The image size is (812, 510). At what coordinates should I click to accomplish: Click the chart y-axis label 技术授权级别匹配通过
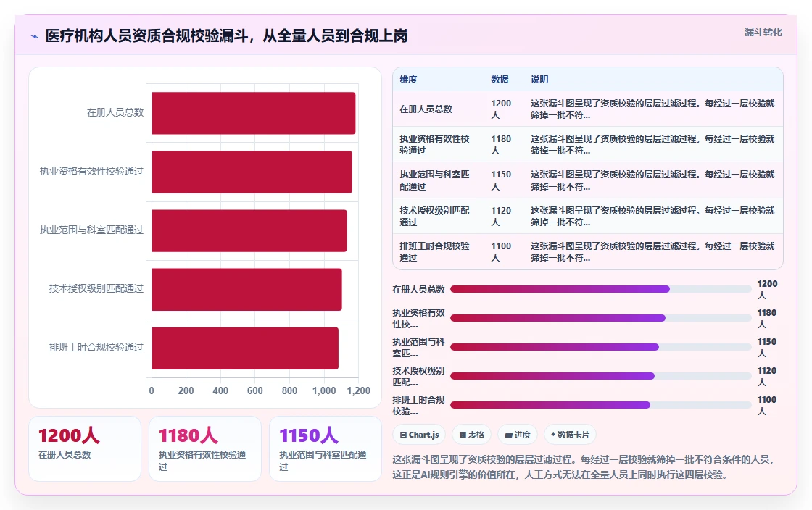coord(96,288)
